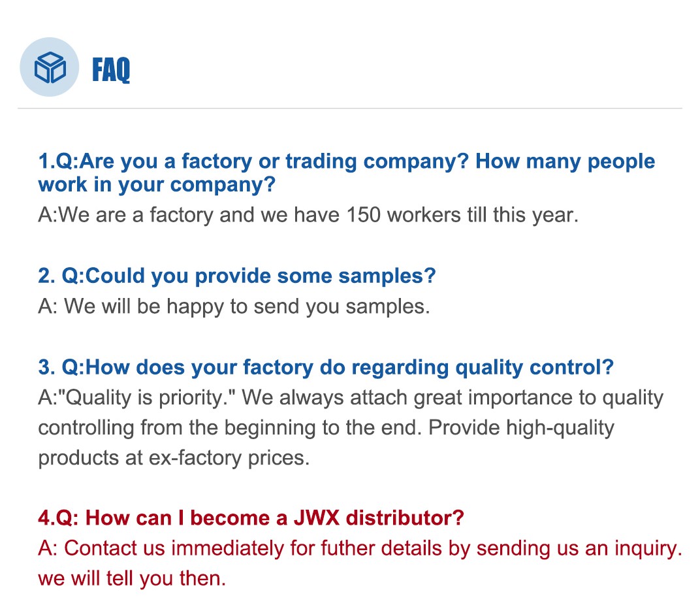
Task: Click the answer about sending samples
Action: click(234, 306)
